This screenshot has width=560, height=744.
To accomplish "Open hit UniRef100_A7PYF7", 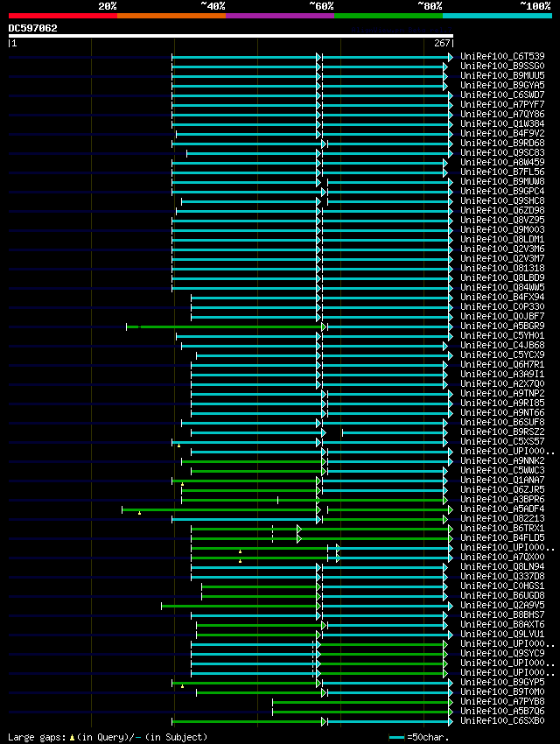I will (502, 104).
